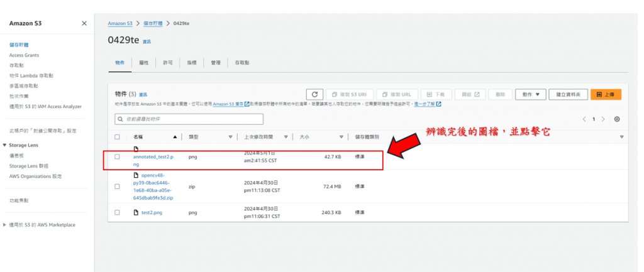The image size is (644, 272).
Task: Check the test2.png row checkbox
Action: coord(118,212)
